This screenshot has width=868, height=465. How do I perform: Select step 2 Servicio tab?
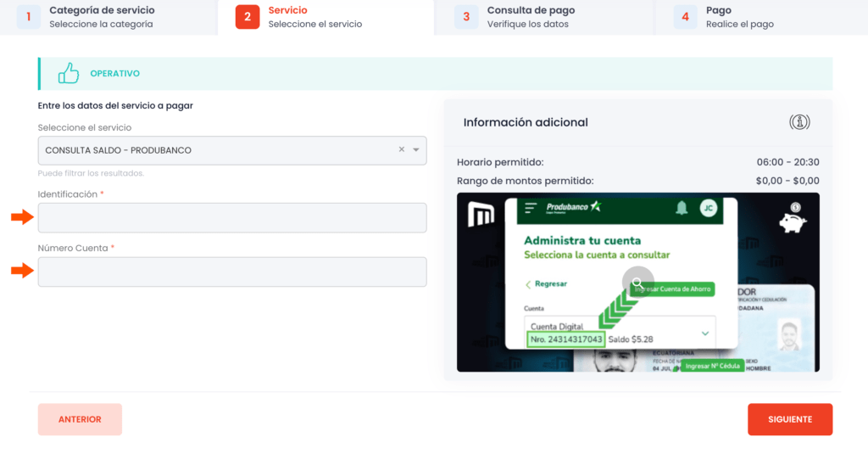click(x=325, y=17)
